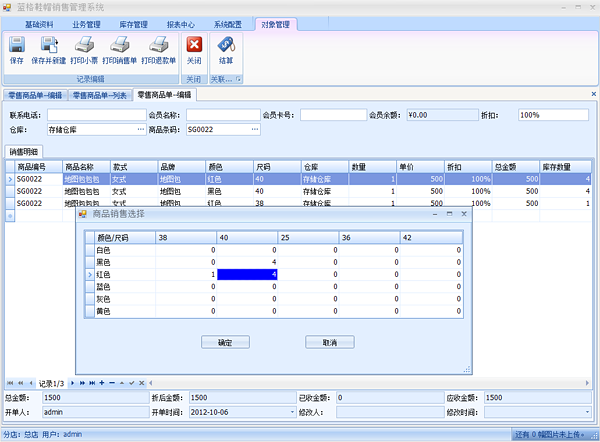Open the 仓库 warehouse field picker
This screenshot has width=600, height=442.
coord(140,129)
